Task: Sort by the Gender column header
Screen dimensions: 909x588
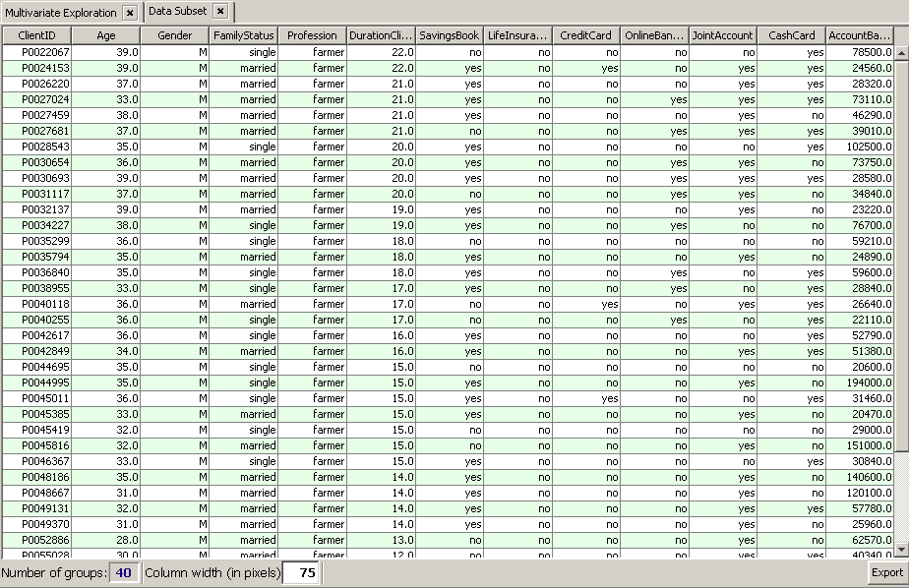Action: (x=173, y=35)
